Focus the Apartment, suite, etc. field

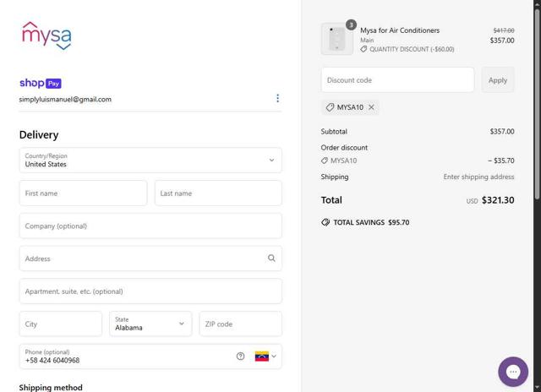pos(150,291)
